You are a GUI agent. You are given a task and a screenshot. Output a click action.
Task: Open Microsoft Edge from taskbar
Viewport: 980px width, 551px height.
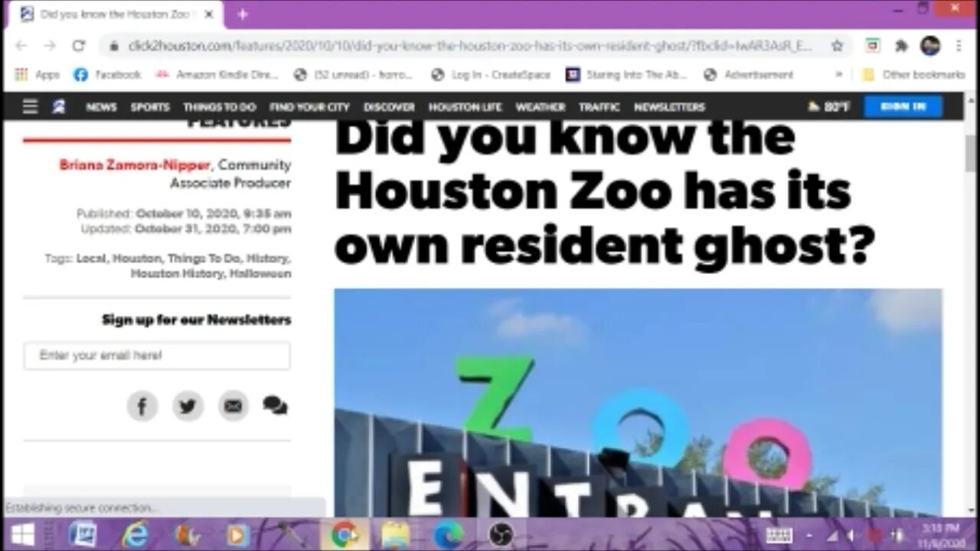coord(449,534)
